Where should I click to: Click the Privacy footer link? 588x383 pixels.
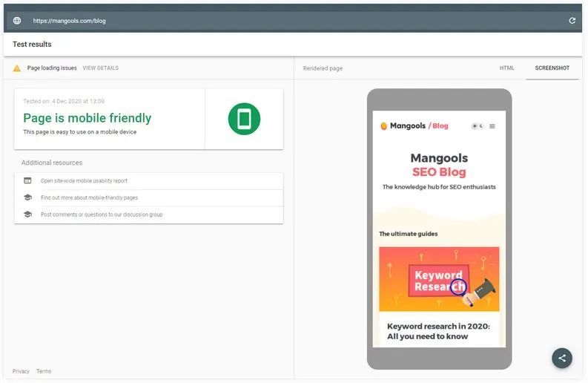[21, 371]
